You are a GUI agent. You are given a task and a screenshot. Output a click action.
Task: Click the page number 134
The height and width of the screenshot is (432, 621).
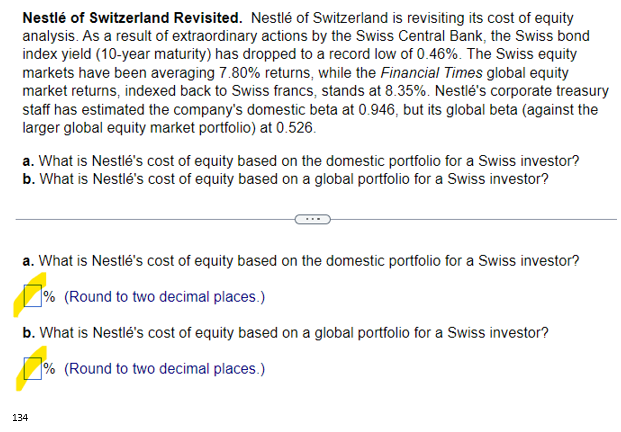[20, 416]
